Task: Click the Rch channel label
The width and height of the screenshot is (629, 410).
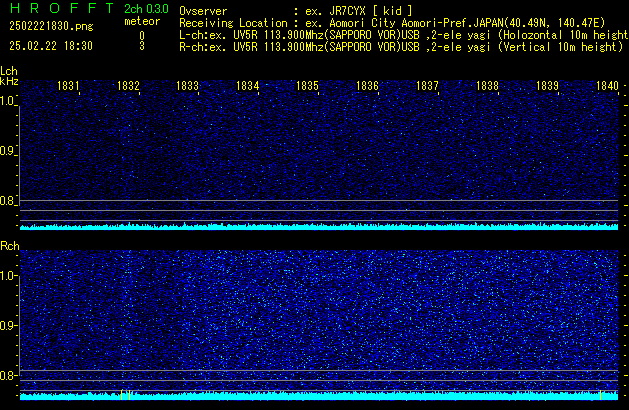Action: (10, 246)
